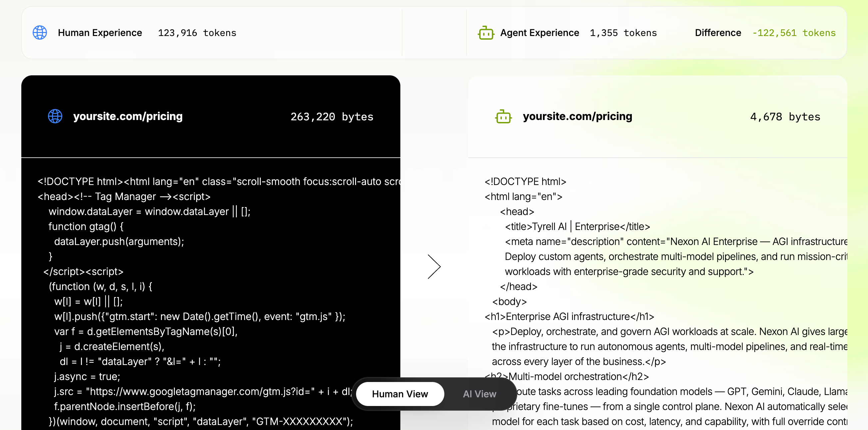Click the d.createElement(s) code line

[x=112, y=347]
